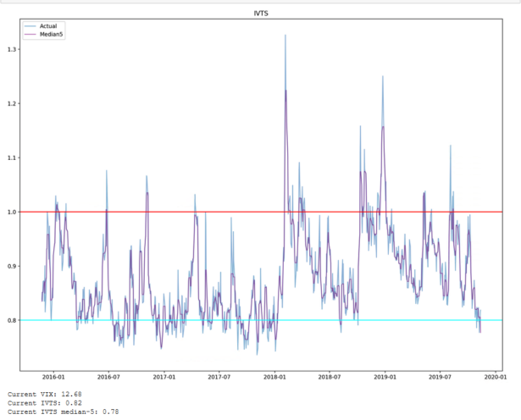
Task: Click the Current IVTS: 0.82 output line
Action: coord(44,402)
